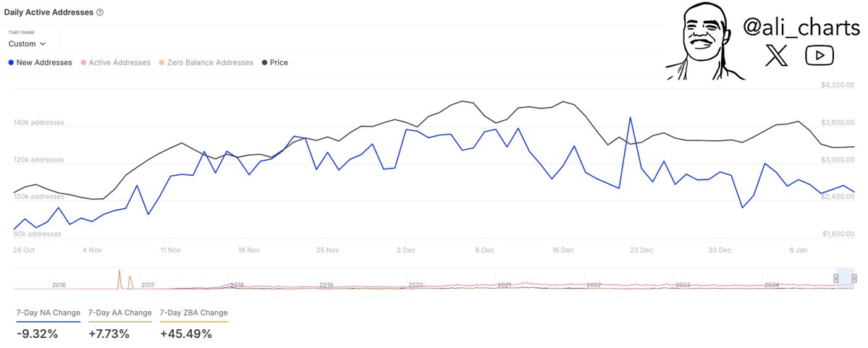Toggle the Zero Balance Addresses series
Screen dimensions: 868x348
coord(206,63)
